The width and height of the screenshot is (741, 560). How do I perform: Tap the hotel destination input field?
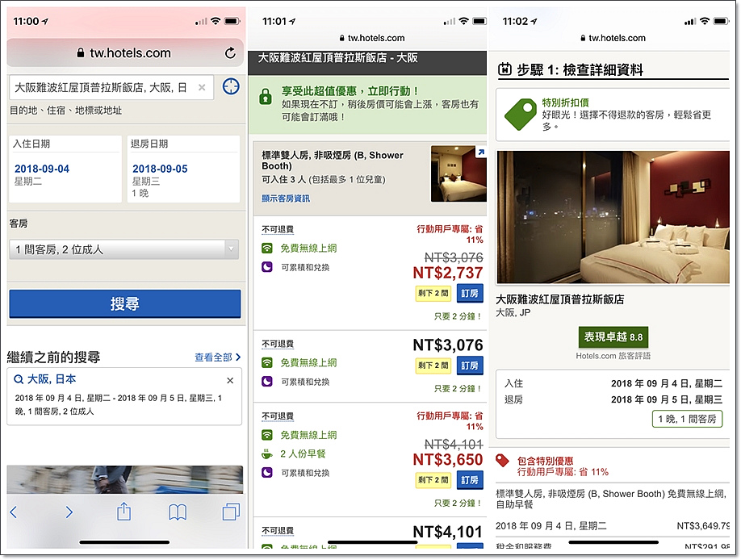[x=111, y=87]
